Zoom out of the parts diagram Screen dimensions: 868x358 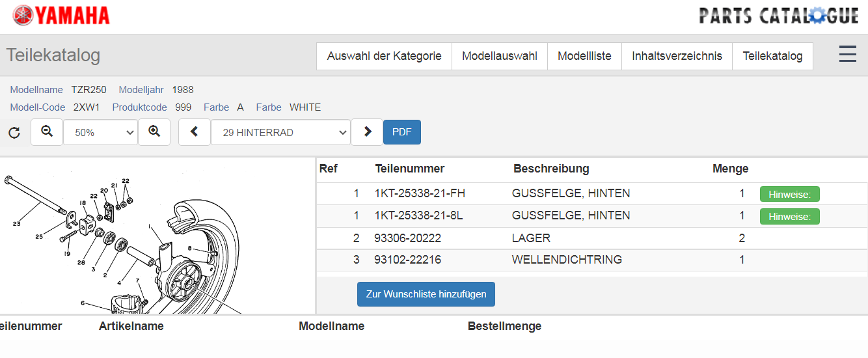click(x=47, y=132)
